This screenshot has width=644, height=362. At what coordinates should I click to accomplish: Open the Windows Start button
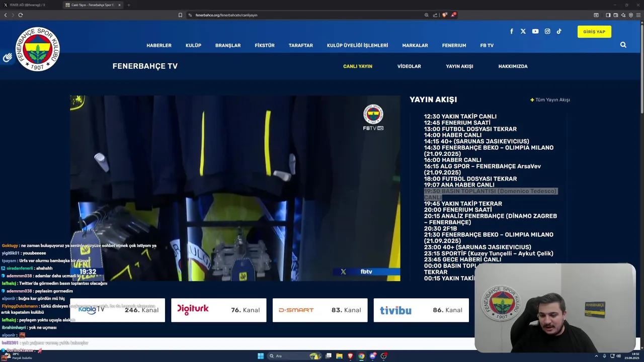pyautogui.click(x=261, y=356)
